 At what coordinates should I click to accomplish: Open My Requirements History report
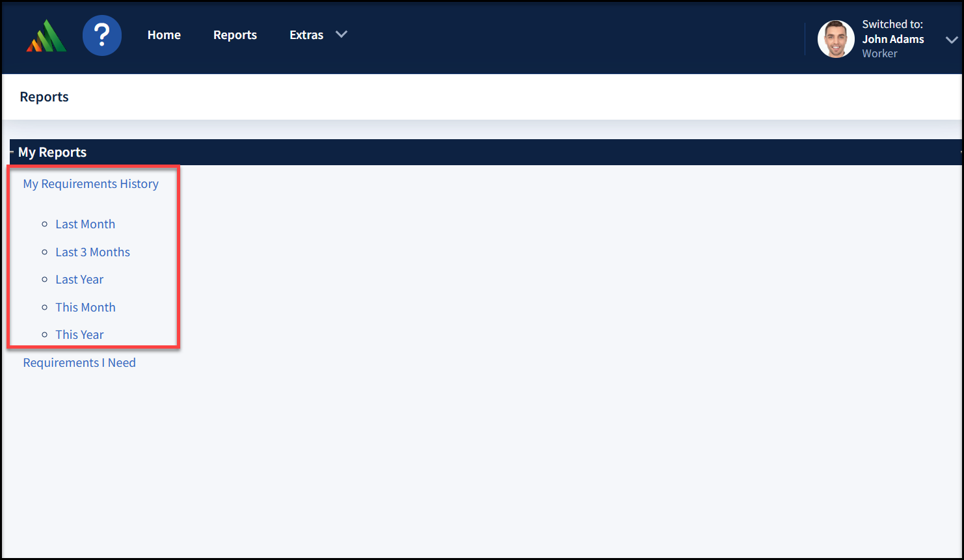click(x=90, y=184)
